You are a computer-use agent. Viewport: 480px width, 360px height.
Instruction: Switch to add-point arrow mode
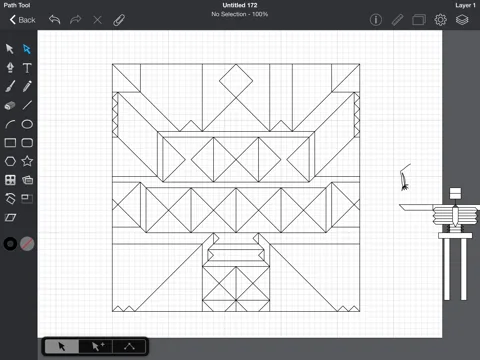[96, 346]
